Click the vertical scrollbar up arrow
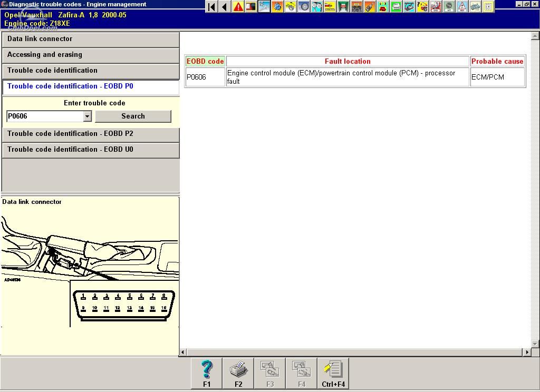This screenshot has height=392, width=540. point(535,36)
